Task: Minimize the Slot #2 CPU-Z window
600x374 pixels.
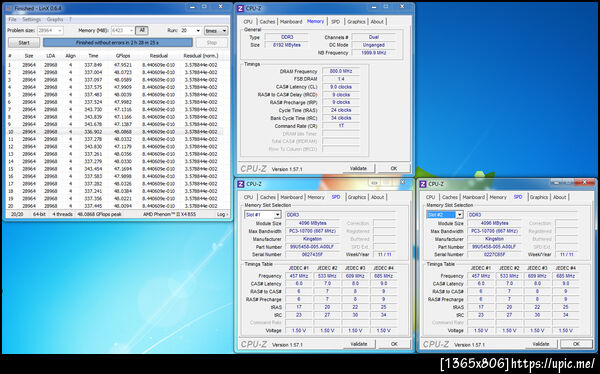Action: [x=556, y=183]
